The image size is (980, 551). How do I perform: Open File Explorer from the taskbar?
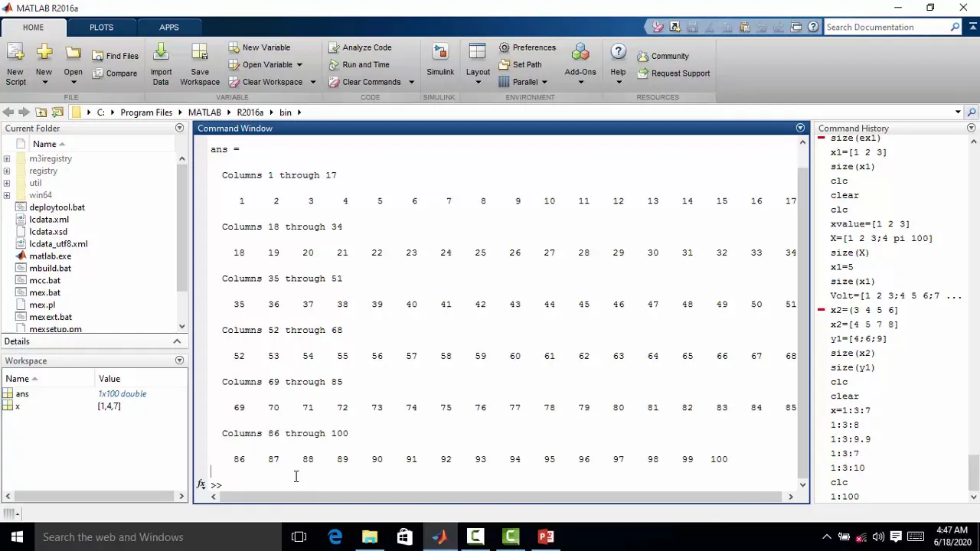(x=370, y=537)
